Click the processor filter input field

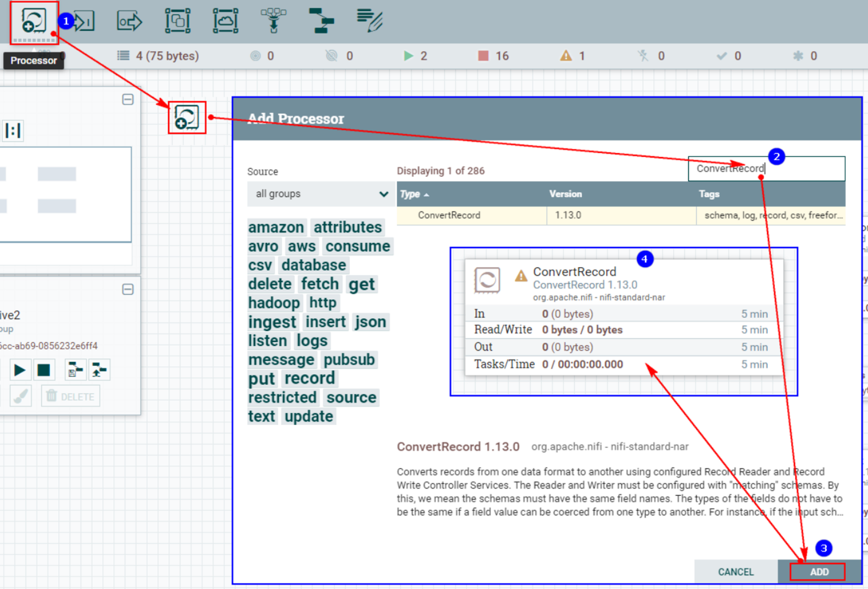(766, 169)
